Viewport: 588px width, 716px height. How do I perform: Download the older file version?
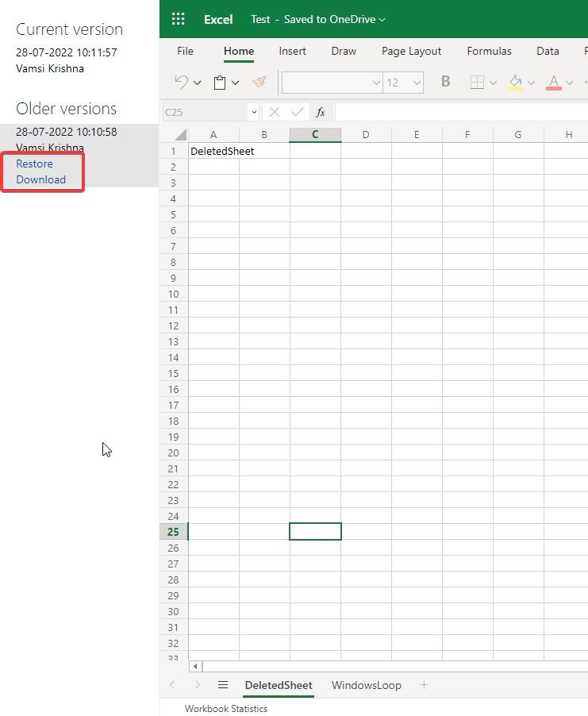click(x=40, y=179)
